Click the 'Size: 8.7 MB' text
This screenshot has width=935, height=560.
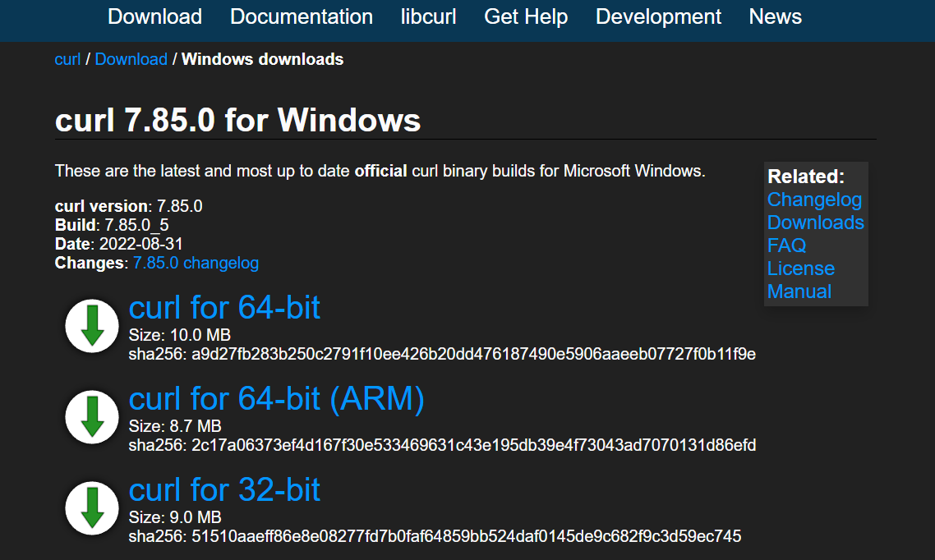tap(175, 426)
